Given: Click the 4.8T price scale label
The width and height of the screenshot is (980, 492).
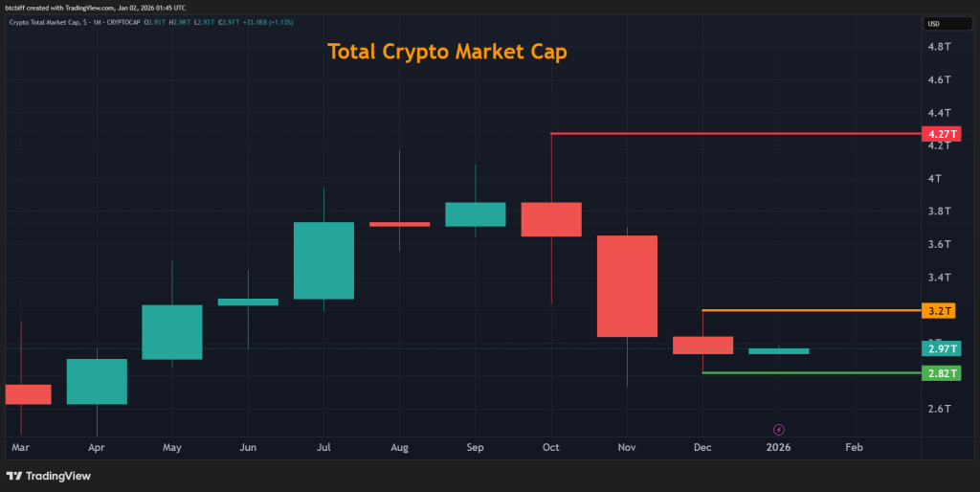Looking at the screenshot, I should [938, 46].
